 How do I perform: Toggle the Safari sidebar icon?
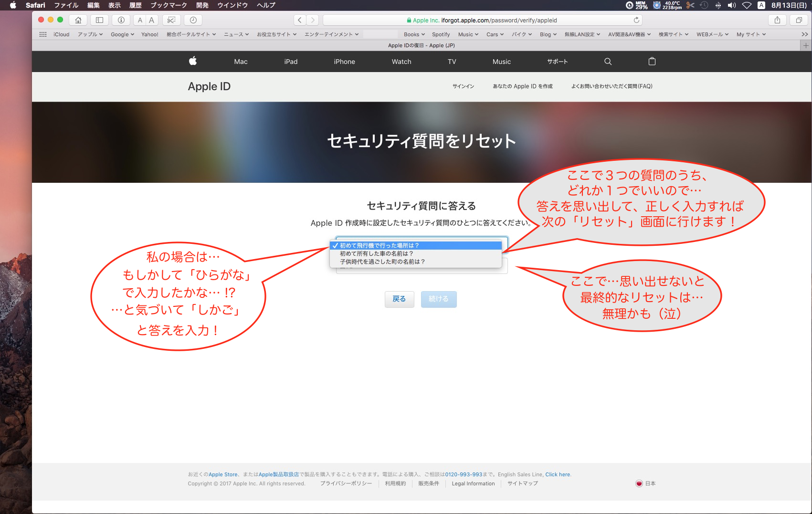(99, 20)
